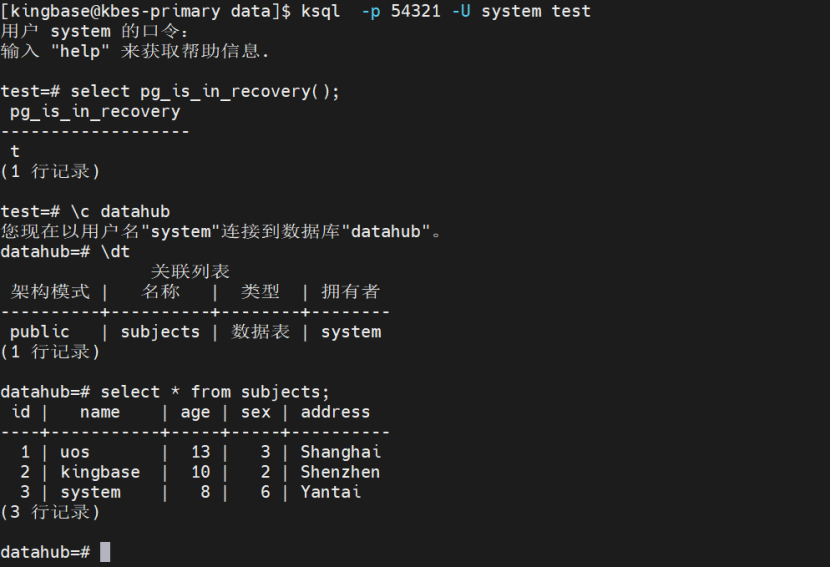This screenshot has height=567, width=830.
Task: Click the 'uos' name cell
Action: (75, 451)
